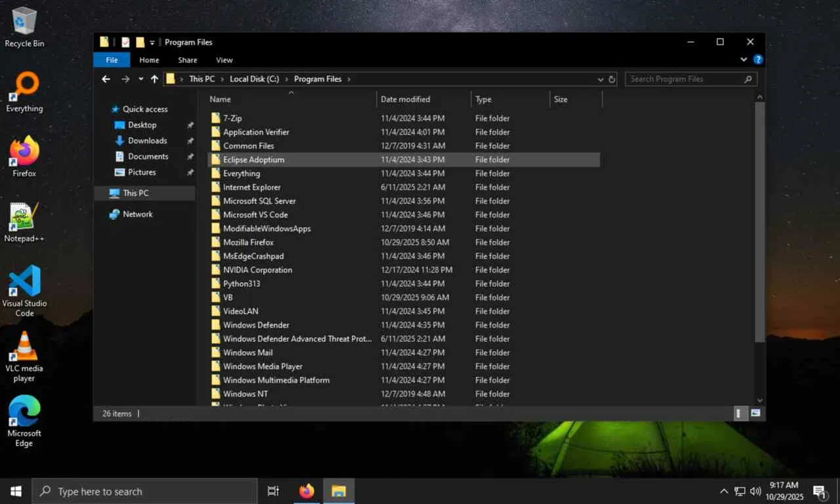The height and width of the screenshot is (504, 840).
Task: Open the volume control in the tray
Action: (755, 491)
